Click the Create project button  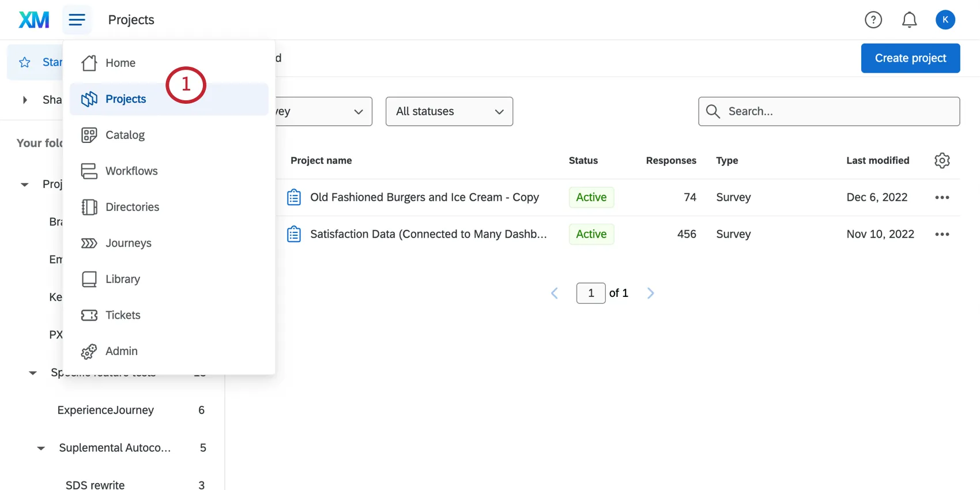tap(910, 58)
